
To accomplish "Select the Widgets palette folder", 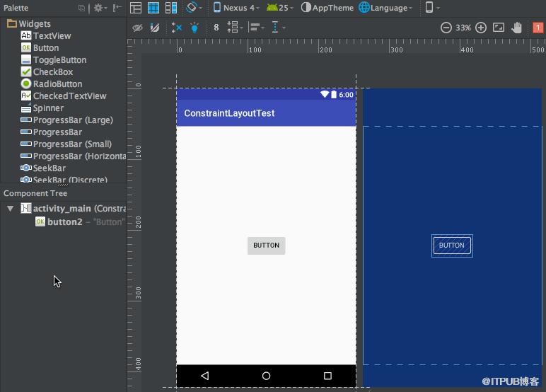I will click(29, 23).
